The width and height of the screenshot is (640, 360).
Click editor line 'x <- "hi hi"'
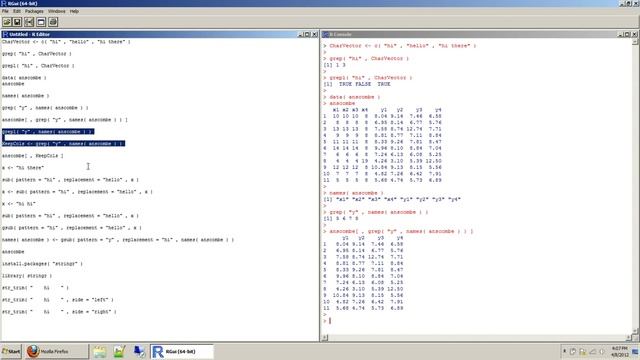click(19, 203)
